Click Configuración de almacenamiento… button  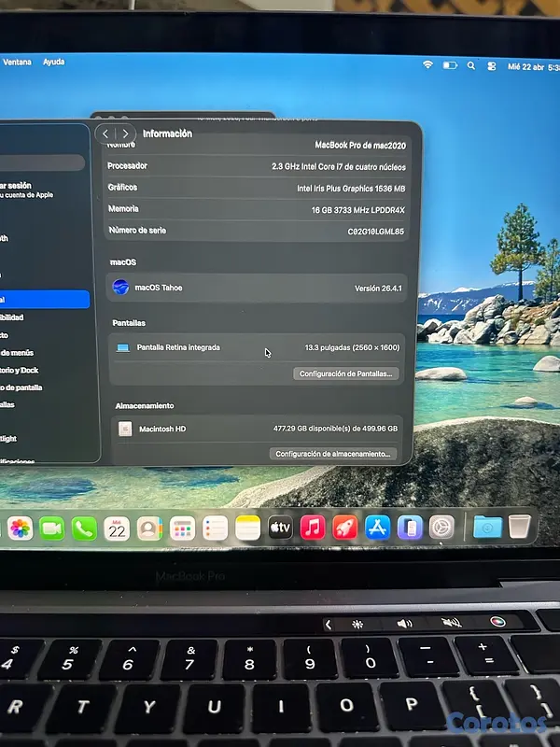click(333, 454)
